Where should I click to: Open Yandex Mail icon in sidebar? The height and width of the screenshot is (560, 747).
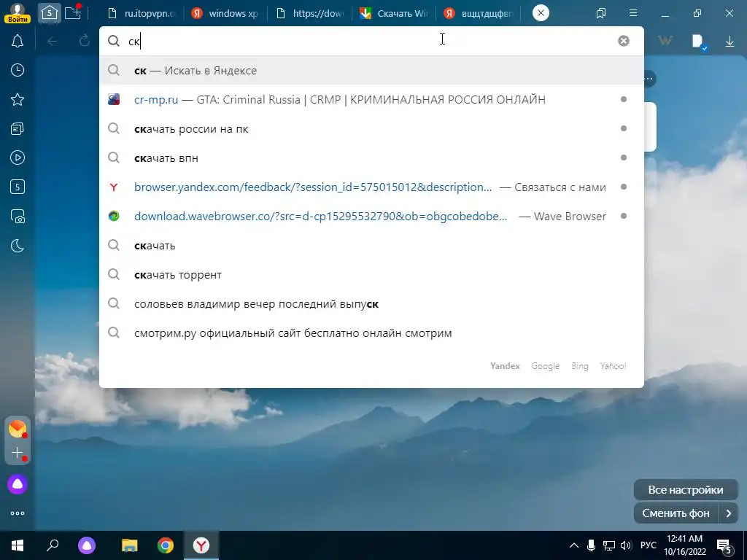click(x=18, y=429)
